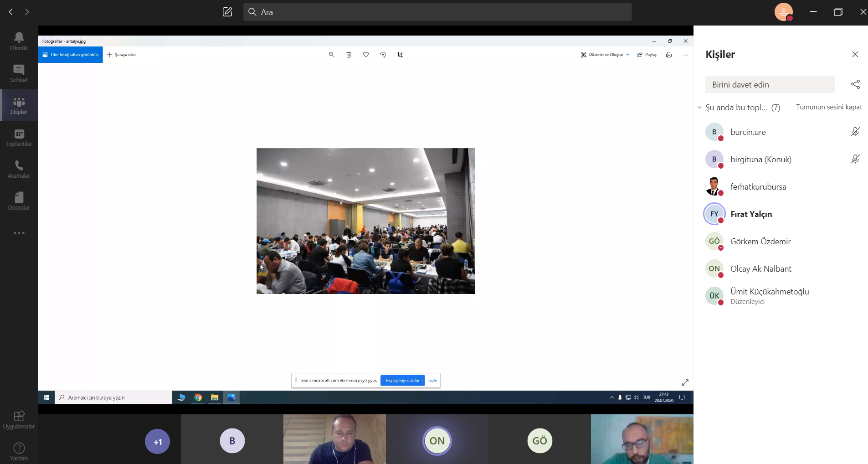The image size is (868, 464).
Task: Close the Kişiler panel
Action: coord(855,54)
